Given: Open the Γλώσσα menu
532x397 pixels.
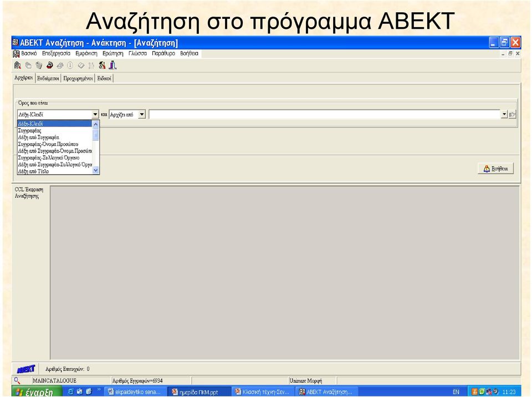Looking at the screenshot, I should pos(137,54).
